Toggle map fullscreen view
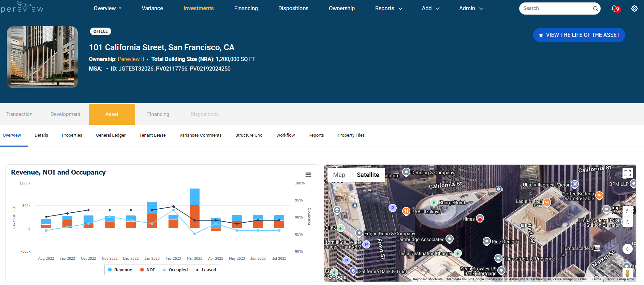This screenshot has width=644, height=285. (x=627, y=173)
